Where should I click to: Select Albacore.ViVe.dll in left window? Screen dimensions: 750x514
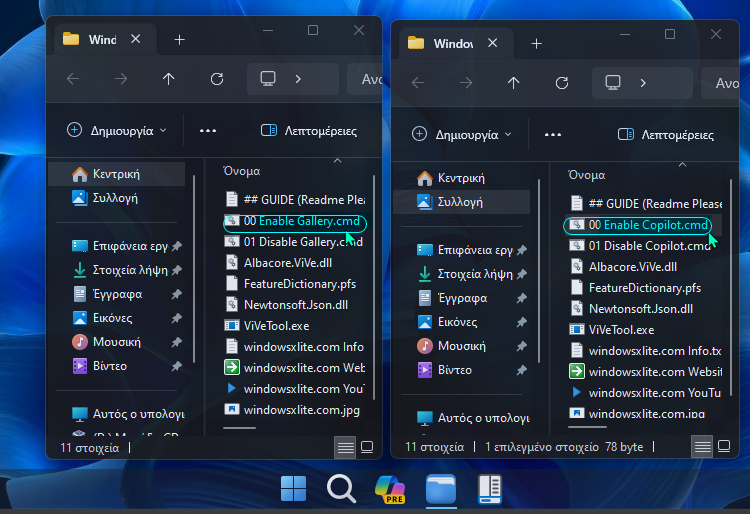(279, 263)
